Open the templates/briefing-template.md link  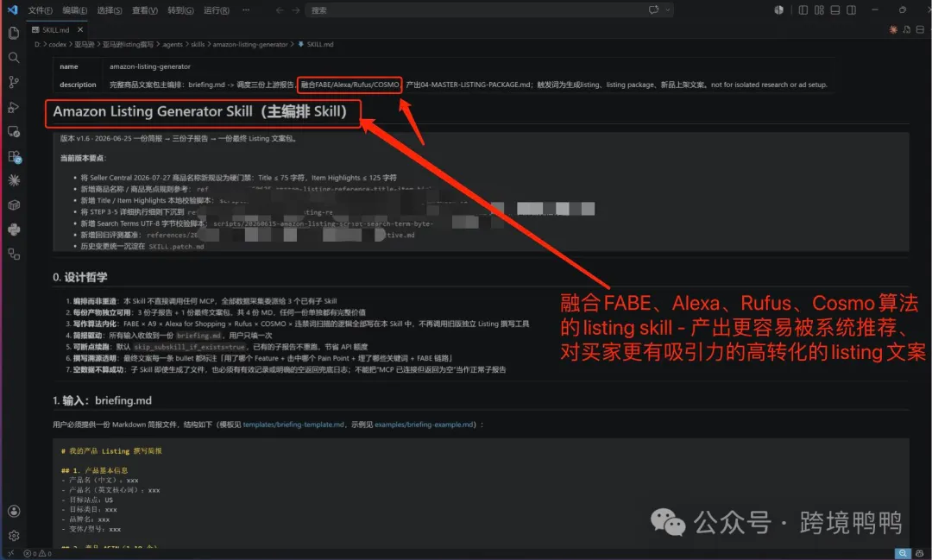[x=293, y=425]
